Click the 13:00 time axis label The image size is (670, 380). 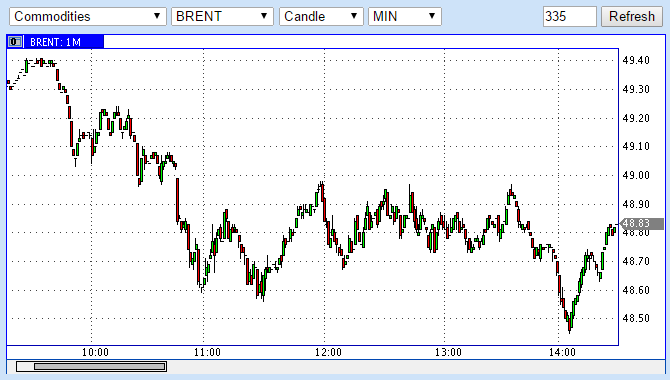pyautogui.click(x=448, y=352)
